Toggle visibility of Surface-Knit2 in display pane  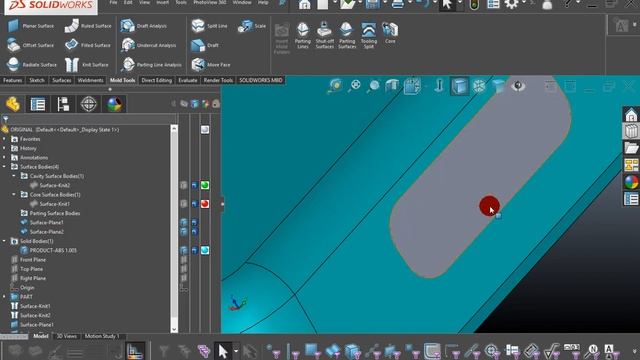coord(184,185)
